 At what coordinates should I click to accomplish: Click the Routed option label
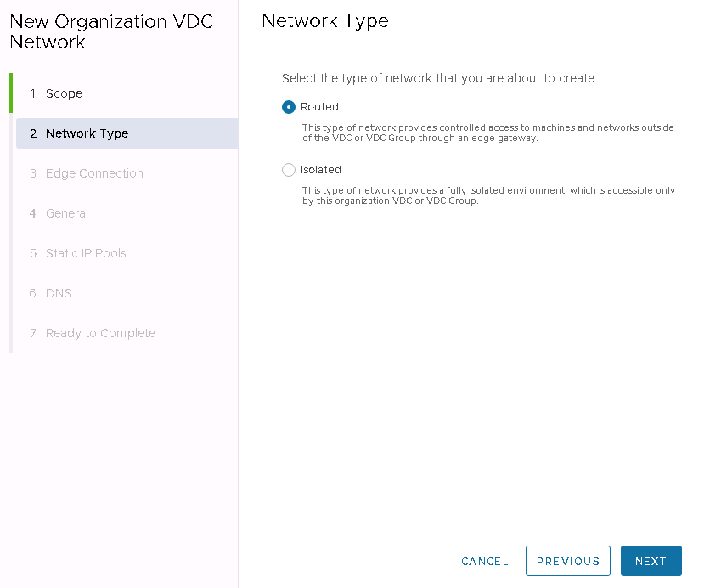point(319,107)
